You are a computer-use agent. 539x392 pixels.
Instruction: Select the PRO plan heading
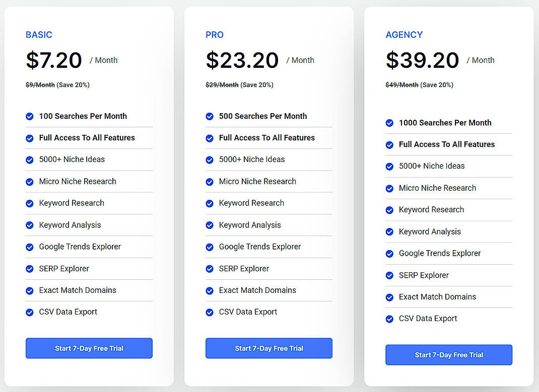[215, 35]
